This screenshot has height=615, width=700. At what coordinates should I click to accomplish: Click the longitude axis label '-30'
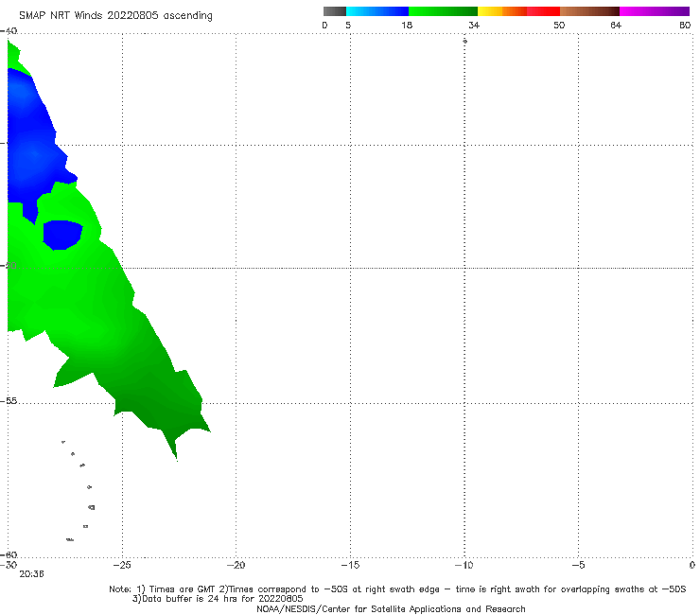click(x=9, y=565)
